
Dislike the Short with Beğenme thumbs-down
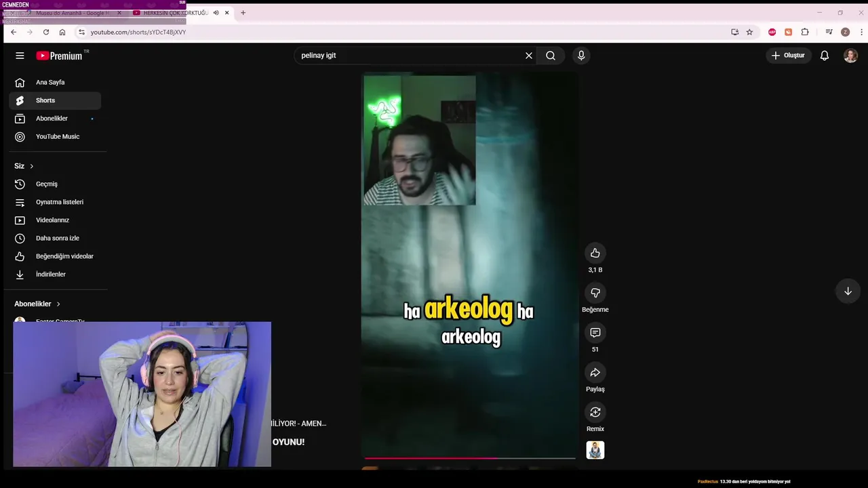point(595,293)
